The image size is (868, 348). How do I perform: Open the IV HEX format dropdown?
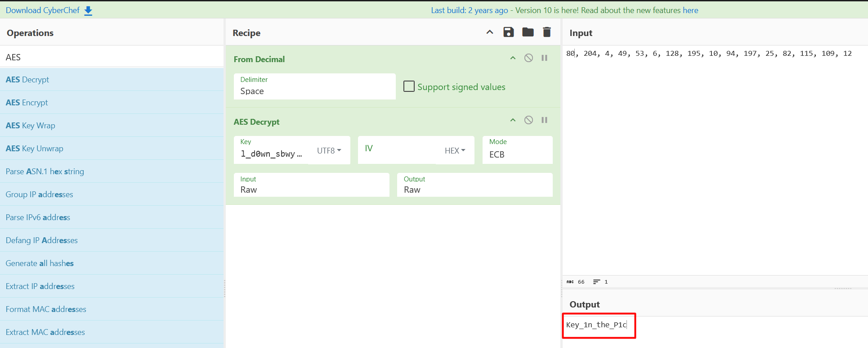[455, 151]
